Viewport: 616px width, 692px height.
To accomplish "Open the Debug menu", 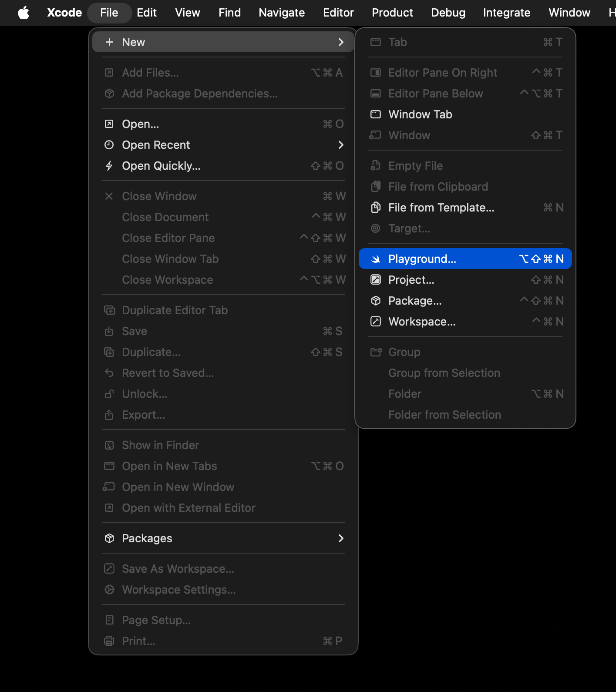I will (448, 13).
